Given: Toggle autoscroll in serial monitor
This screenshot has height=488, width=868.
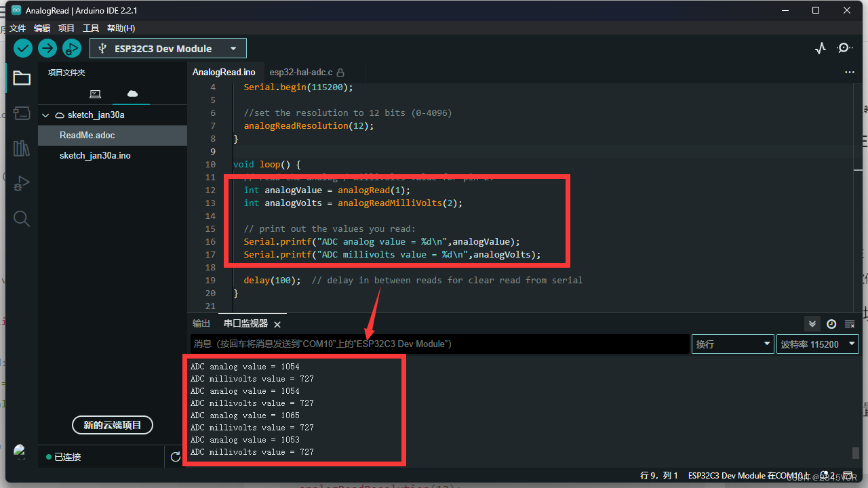Looking at the screenshot, I should coord(812,324).
